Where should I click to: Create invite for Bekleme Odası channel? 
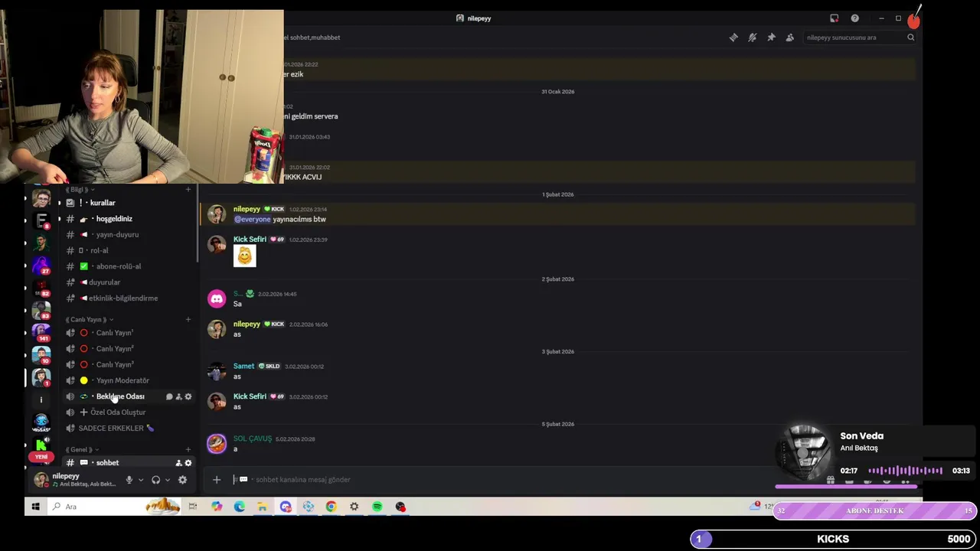[x=178, y=396]
